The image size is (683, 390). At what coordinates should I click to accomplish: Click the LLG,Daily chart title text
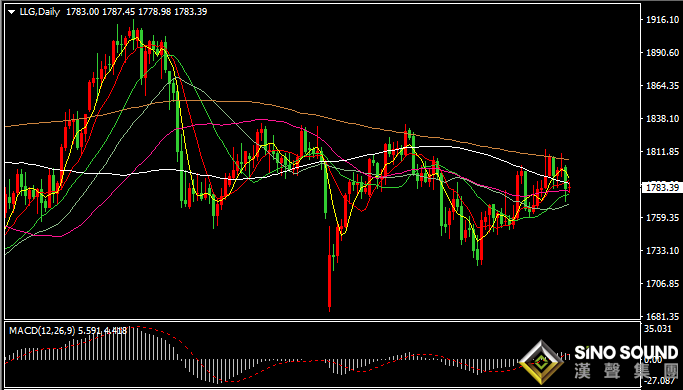(x=40, y=12)
